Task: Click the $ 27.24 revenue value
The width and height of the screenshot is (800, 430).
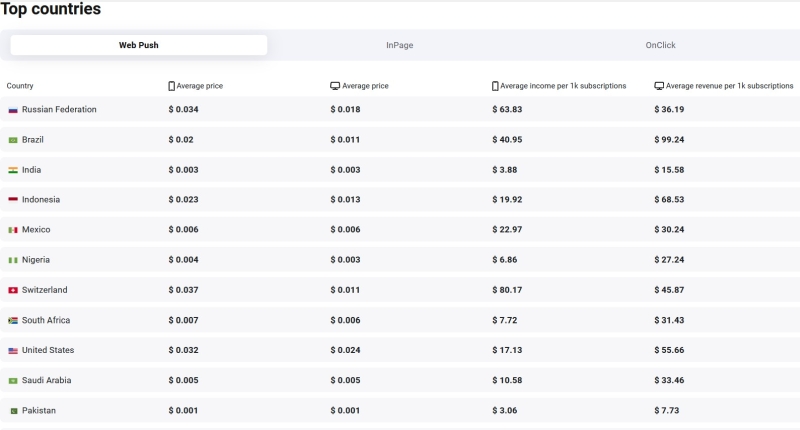Action: pyautogui.click(x=669, y=260)
